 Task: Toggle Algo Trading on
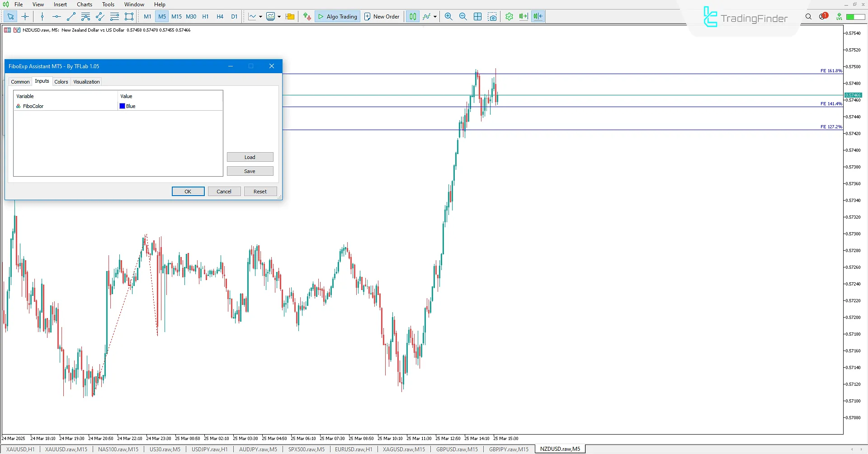337,16
